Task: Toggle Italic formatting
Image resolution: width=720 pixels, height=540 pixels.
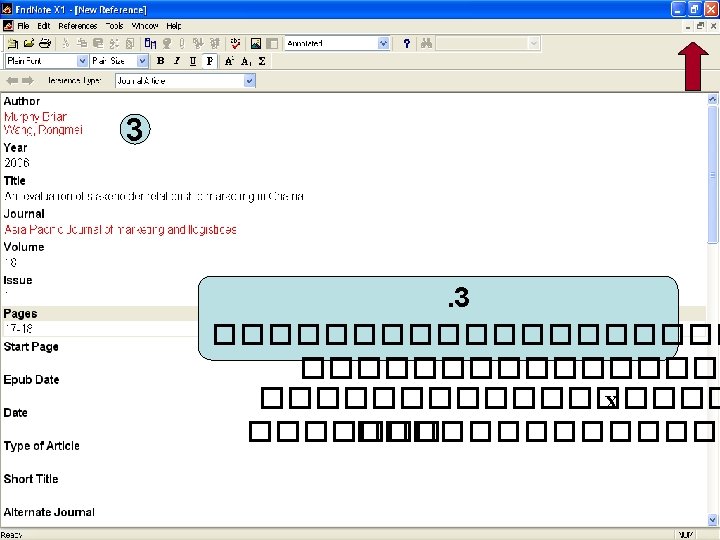Action: tap(177, 61)
